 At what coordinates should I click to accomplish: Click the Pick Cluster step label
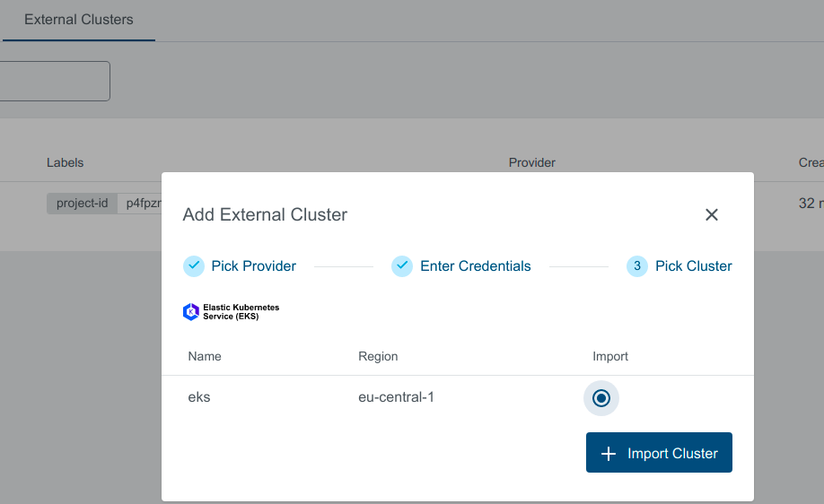tap(693, 266)
